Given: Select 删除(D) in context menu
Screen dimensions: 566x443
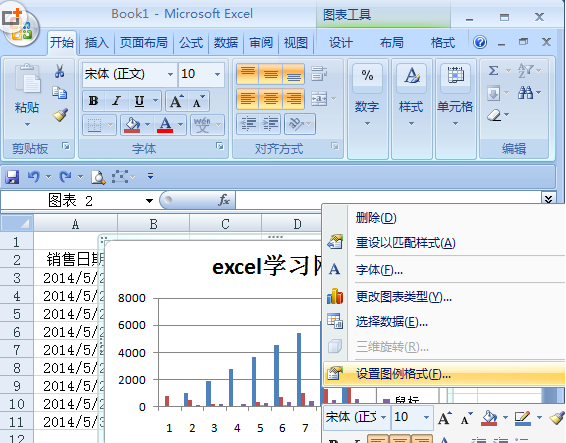Looking at the screenshot, I should [x=444, y=218].
